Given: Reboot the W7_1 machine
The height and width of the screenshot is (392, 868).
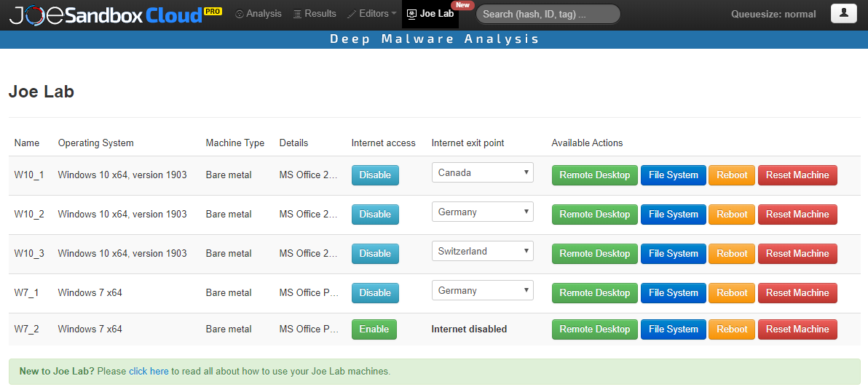Looking at the screenshot, I should click(x=732, y=293).
